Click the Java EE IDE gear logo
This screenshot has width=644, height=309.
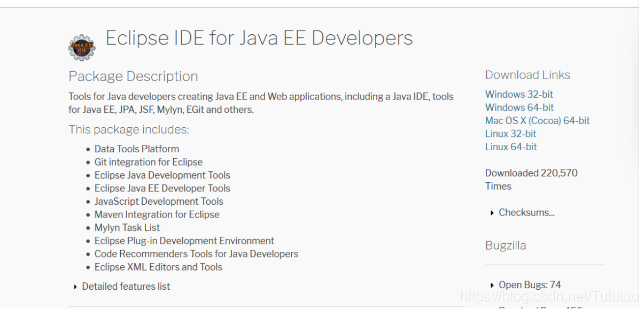82,48
